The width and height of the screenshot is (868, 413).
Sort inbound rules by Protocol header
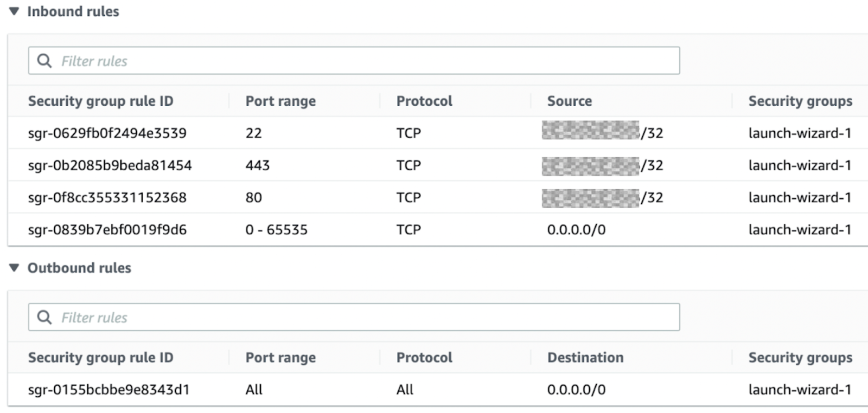tap(424, 101)
